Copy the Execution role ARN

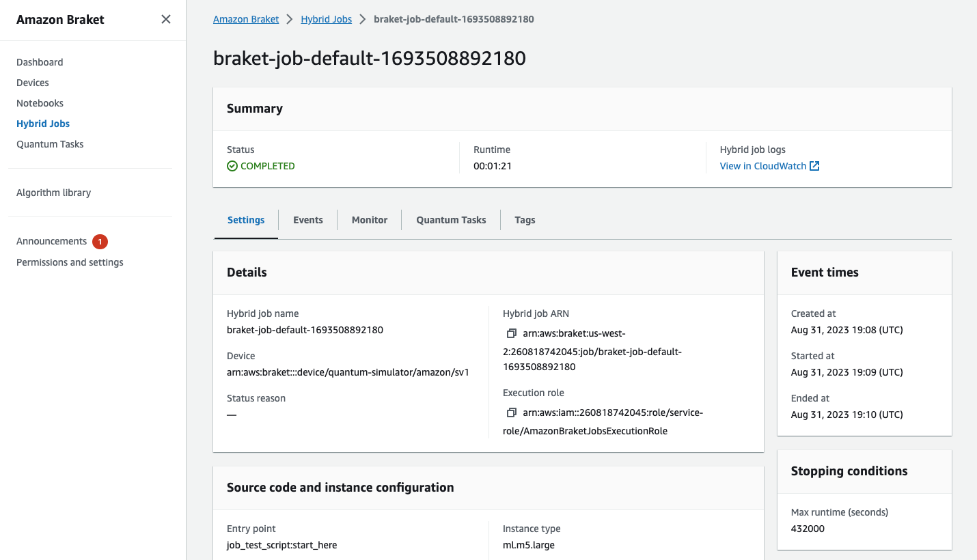point(512,412)
